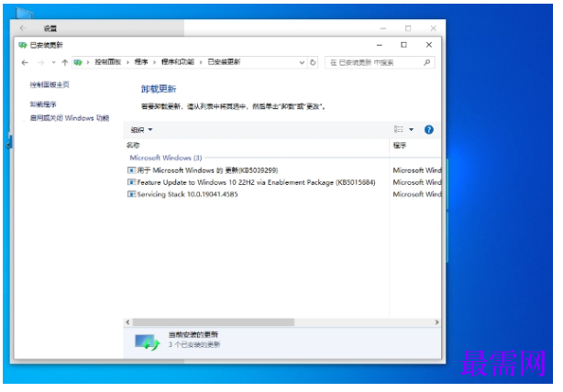Click the installed updates icon in details pane
The image size is (563, 392).
point(147,343)
